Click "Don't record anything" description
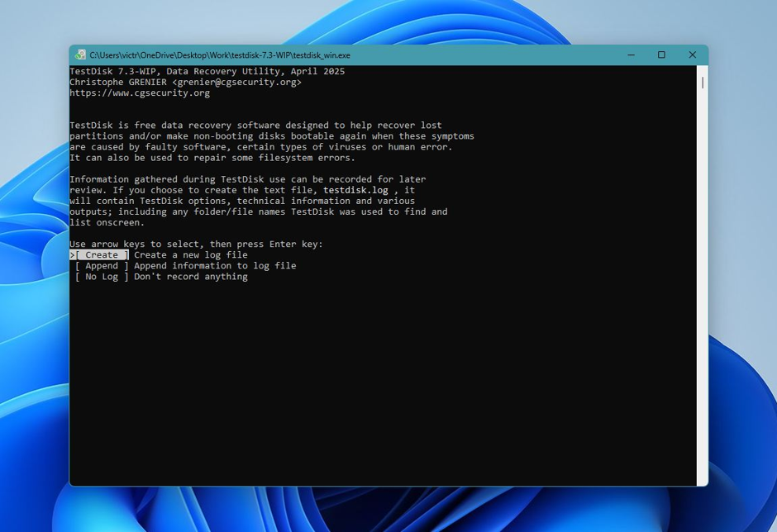 [191, 277]
